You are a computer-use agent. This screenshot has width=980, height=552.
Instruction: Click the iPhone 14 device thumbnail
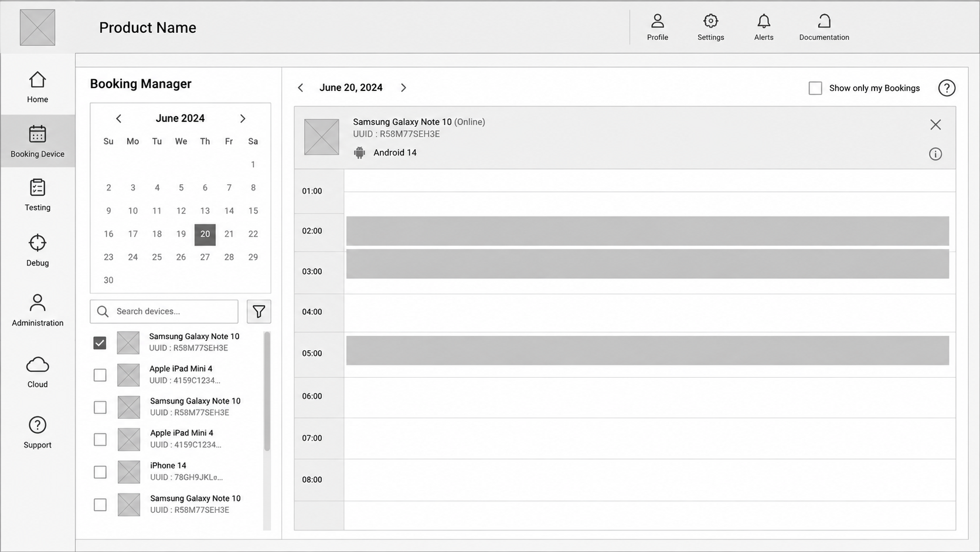pos(129,472)
